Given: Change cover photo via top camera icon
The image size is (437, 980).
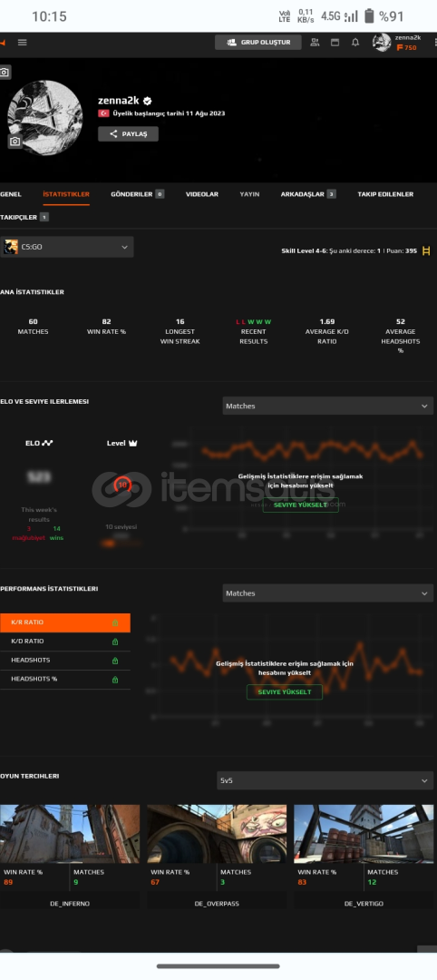Looking at the screenshot, I should coord(5,73).
